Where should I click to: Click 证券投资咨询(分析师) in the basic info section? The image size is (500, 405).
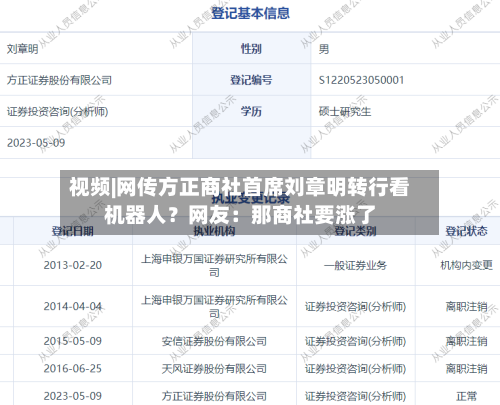58,111
